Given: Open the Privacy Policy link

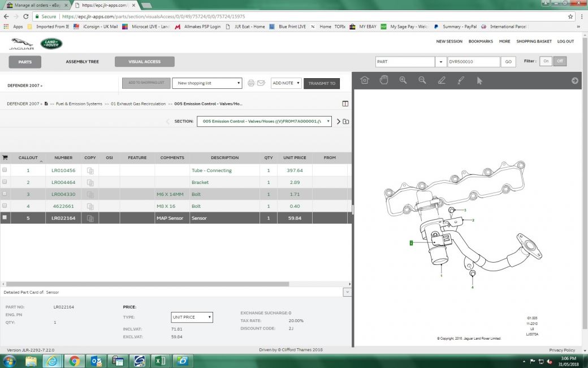Looking at the screenshot, I should coord(562,350).
